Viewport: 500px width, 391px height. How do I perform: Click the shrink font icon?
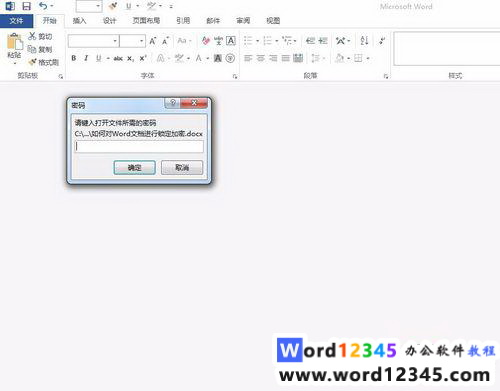[165, 41]
